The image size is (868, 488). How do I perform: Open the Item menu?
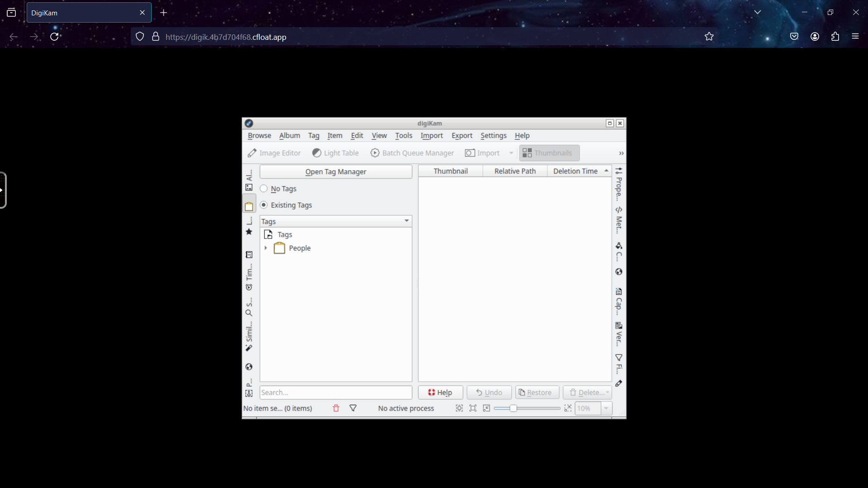335,135
